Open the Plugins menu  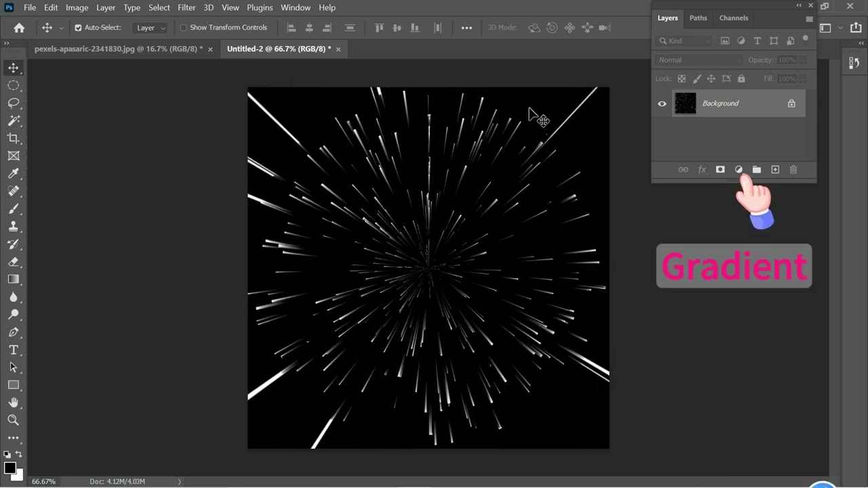[259, 7]
